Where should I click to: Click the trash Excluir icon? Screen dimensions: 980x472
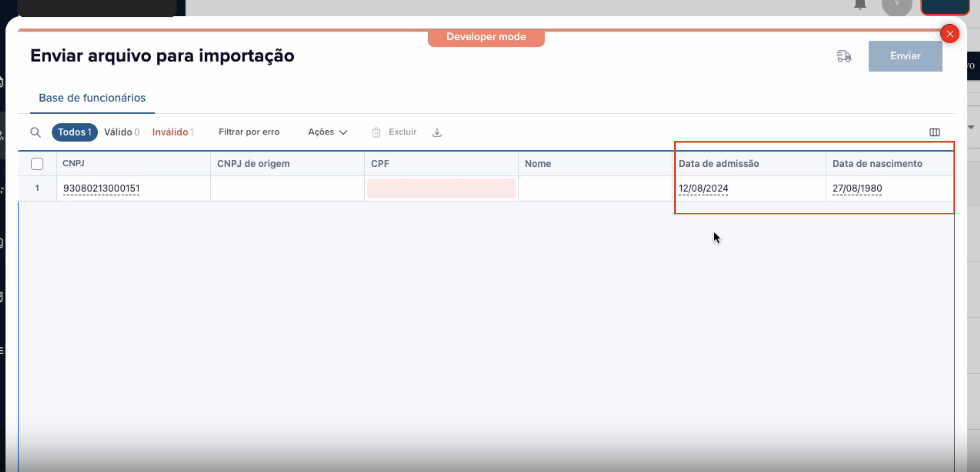tap(376, 132)
